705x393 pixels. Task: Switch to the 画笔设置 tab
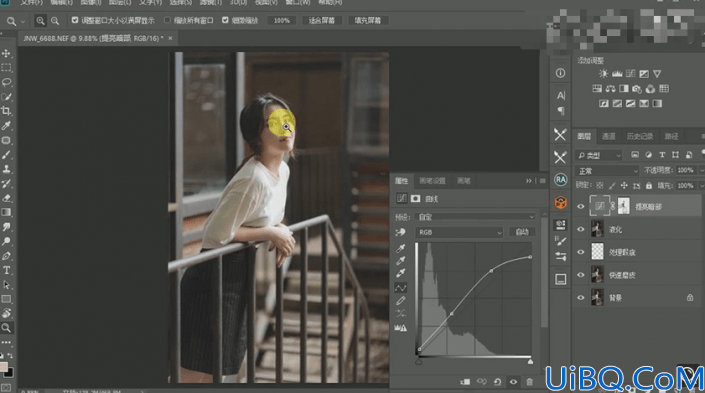coord(432,181)
